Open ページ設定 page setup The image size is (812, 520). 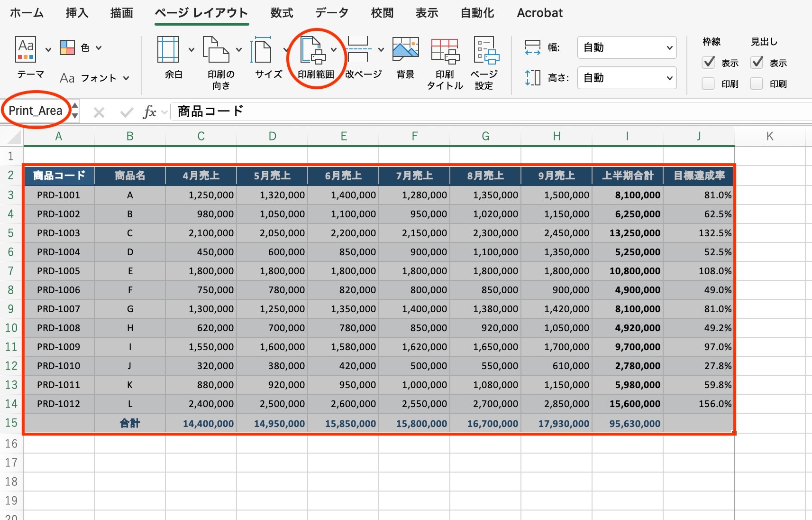point(486,50)
